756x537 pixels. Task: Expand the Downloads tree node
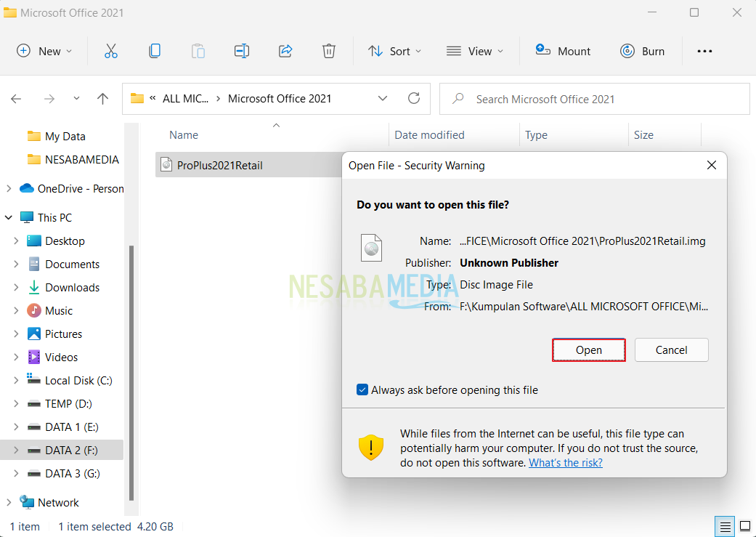coord(16,288)
